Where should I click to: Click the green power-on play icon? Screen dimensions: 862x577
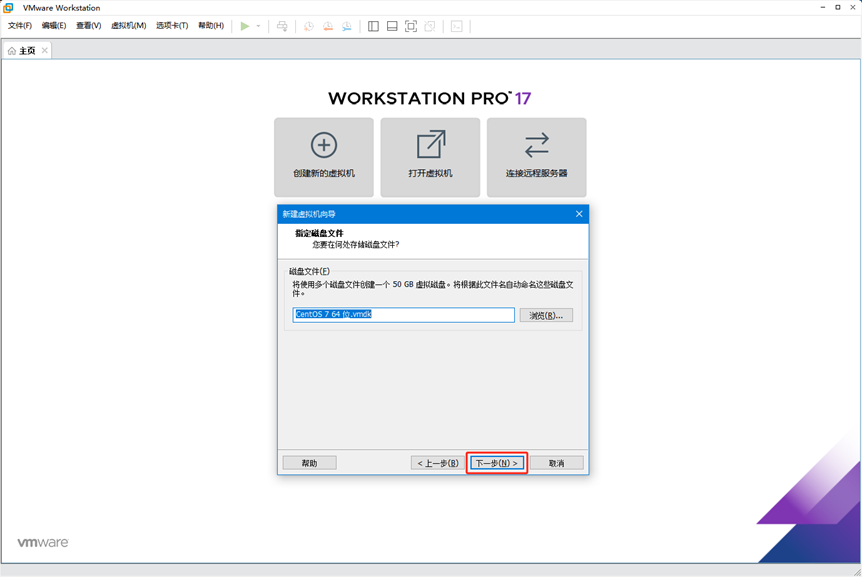[x=245, y=26]
